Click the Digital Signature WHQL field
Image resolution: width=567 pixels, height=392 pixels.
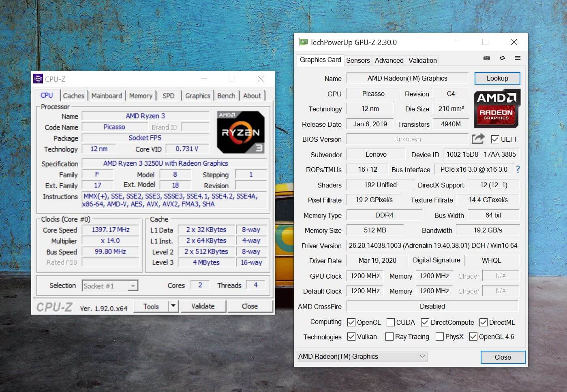click(491, 260)
